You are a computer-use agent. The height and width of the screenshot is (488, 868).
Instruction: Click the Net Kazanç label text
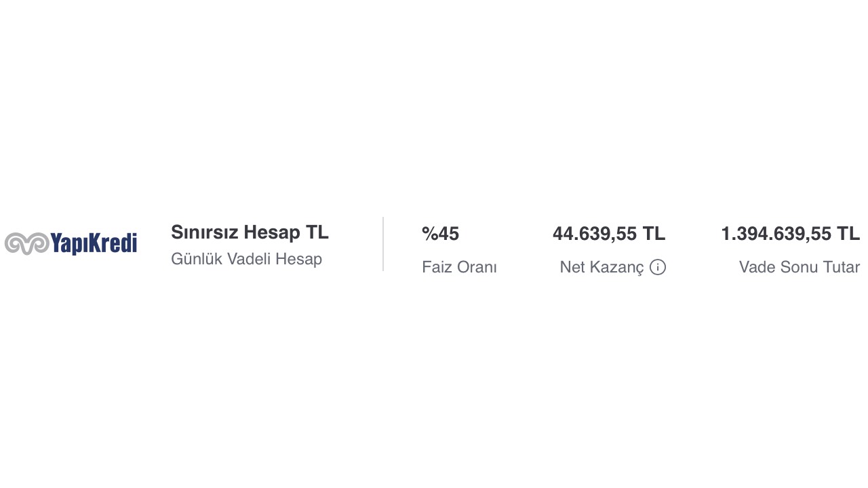click(x=601, y=267)
